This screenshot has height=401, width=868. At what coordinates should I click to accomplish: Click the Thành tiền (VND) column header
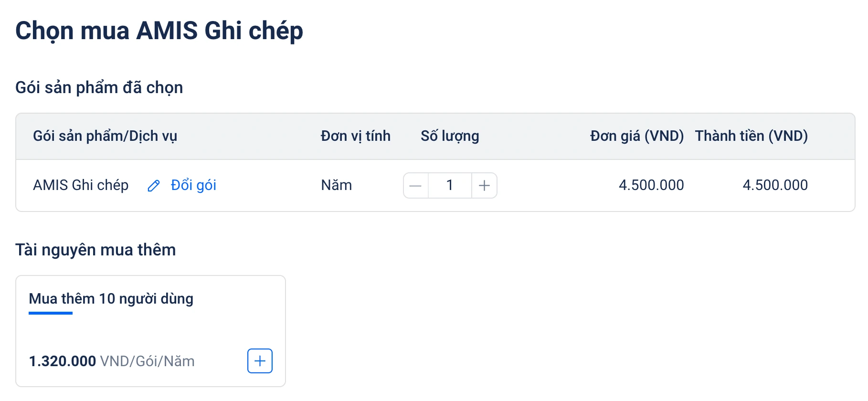(751, 136)
